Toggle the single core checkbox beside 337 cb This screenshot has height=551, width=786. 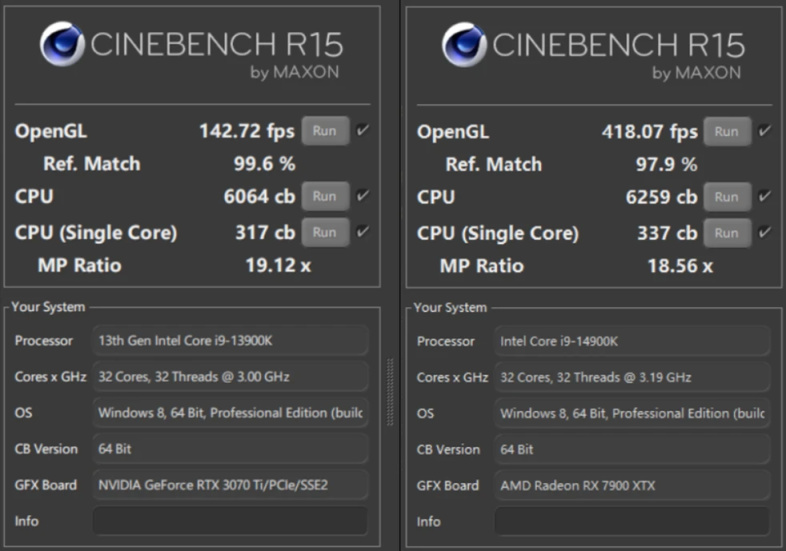click(764, 233)
